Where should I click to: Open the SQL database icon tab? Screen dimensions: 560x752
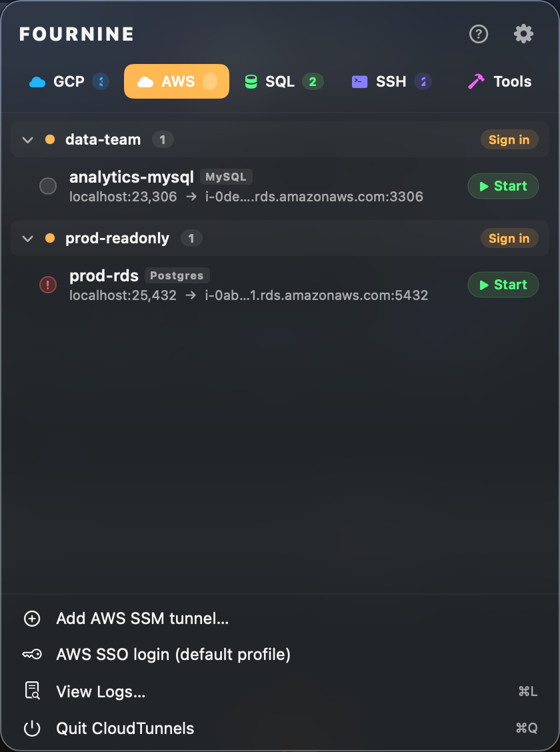(250, 81)
